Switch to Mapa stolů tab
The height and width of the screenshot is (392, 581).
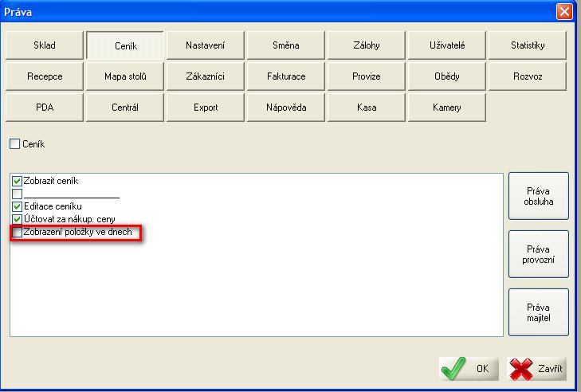(124, 77)
